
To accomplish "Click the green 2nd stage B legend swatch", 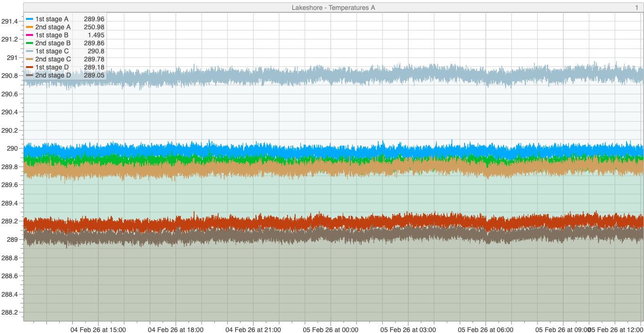I will [29, 43].
